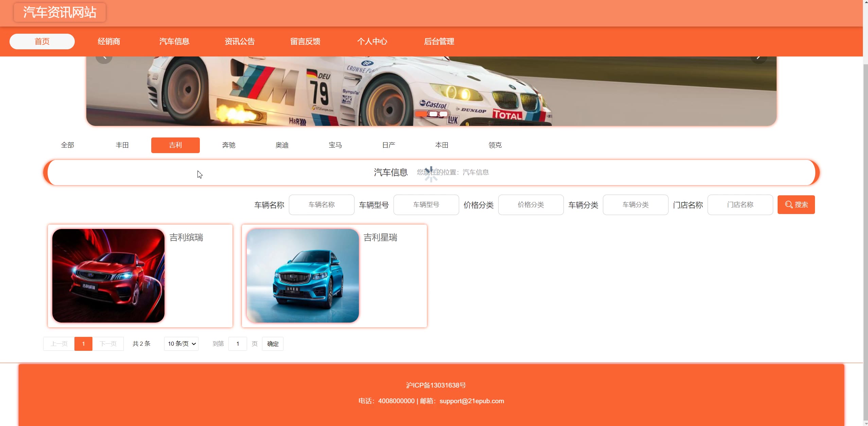Select the second carousel indicator dot

[433, 114]
